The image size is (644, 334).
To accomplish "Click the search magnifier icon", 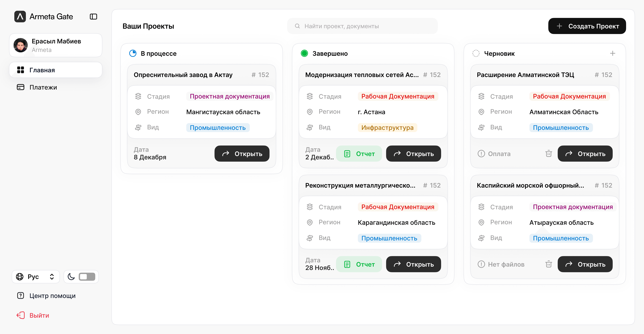I will 297,26.
